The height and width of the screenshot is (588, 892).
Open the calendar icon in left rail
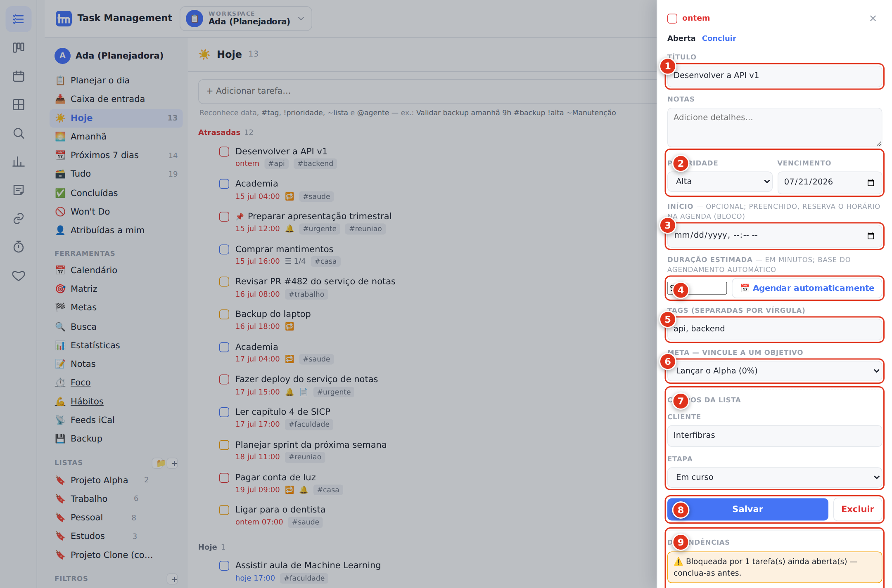19,76
